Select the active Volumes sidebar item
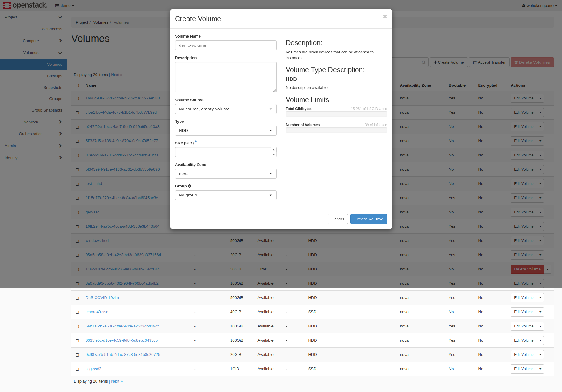 pyautogui.click(x=33, y=65)
